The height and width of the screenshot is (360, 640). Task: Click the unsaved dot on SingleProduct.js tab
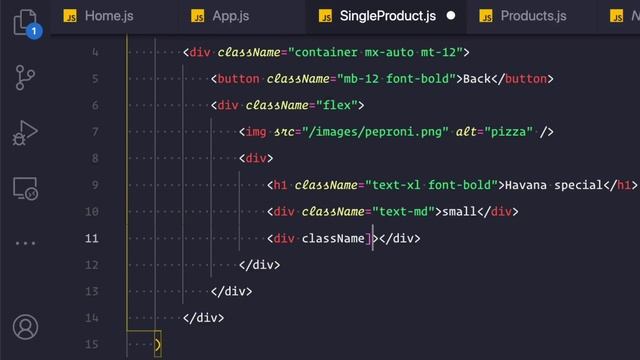[451, 16]
